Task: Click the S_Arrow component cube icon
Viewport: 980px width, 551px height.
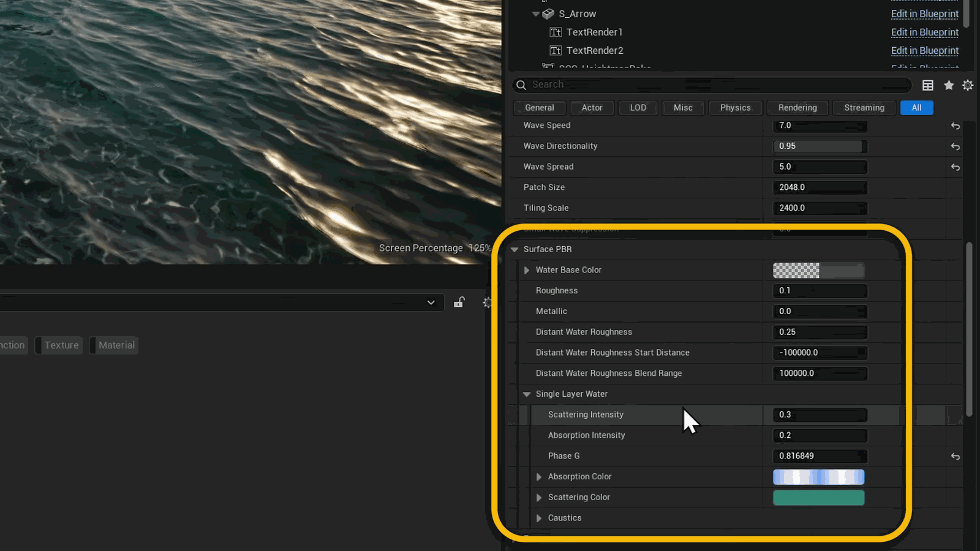Action: click(x=548, y=13)
